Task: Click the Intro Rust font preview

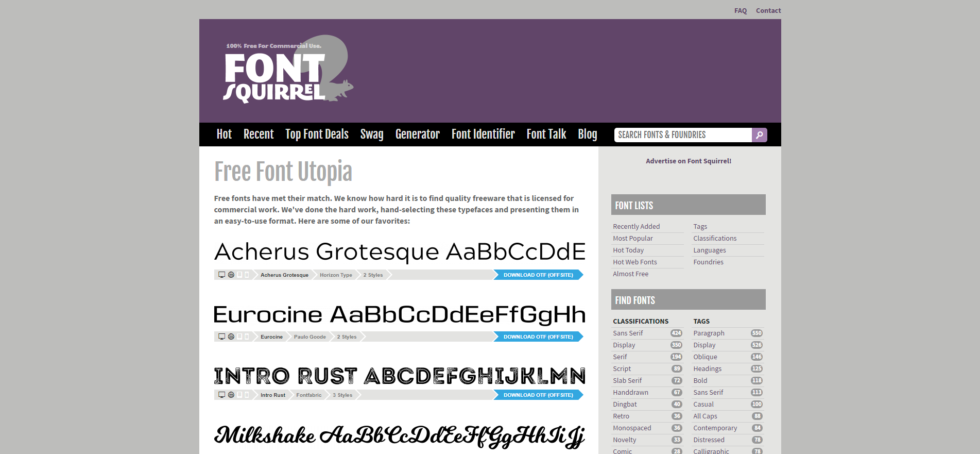Action: [400, 376]
